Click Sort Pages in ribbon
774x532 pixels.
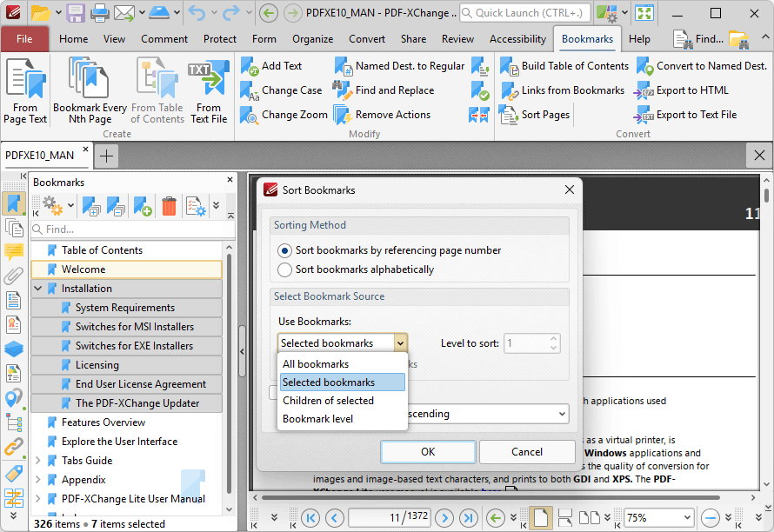click(x=535, y=115)
